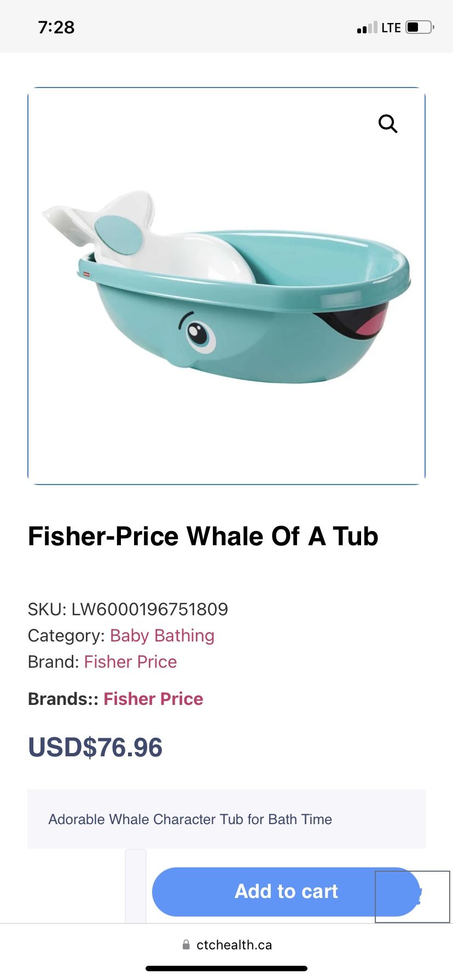Image resolution: width=453 pixels, height=980 pixels.
Task: Tap the ctchealth.ca address bar text
Action: [234, 944]
